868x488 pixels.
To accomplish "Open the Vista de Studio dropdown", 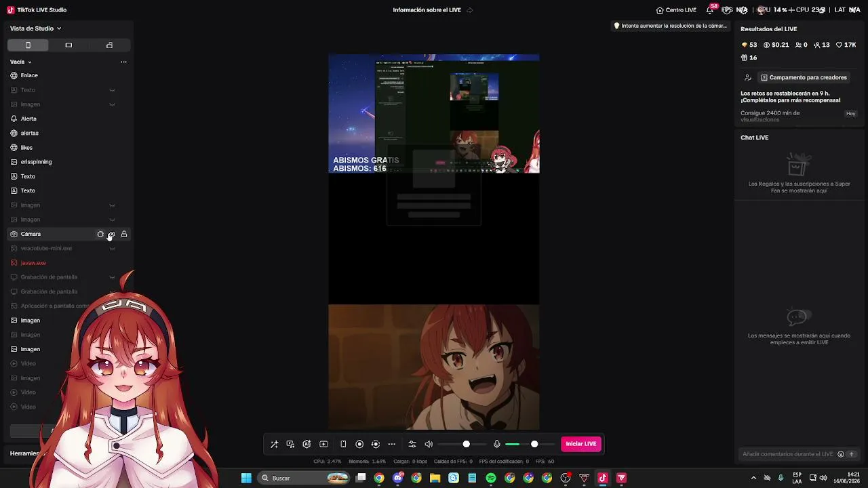I will point(36,28).
